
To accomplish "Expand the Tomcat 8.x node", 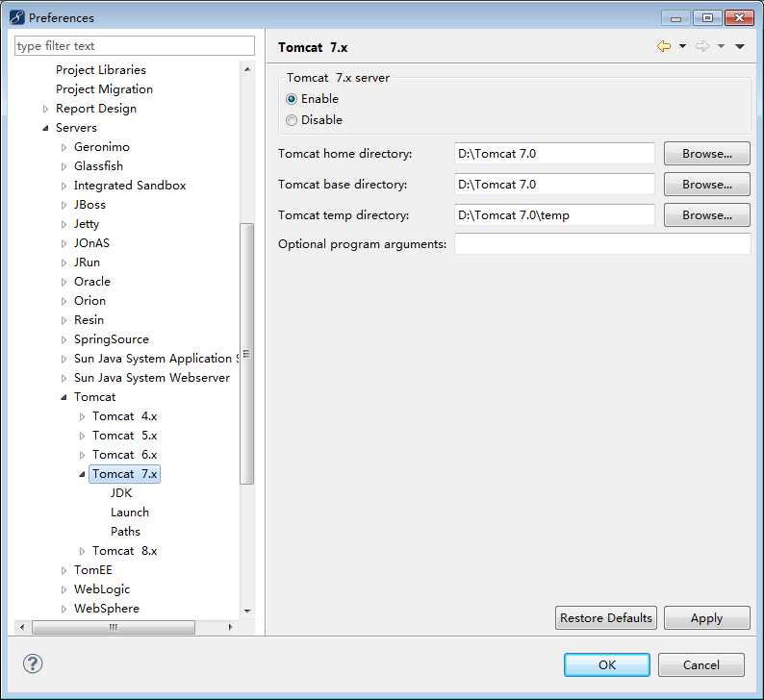I will (x=82, y=551).
